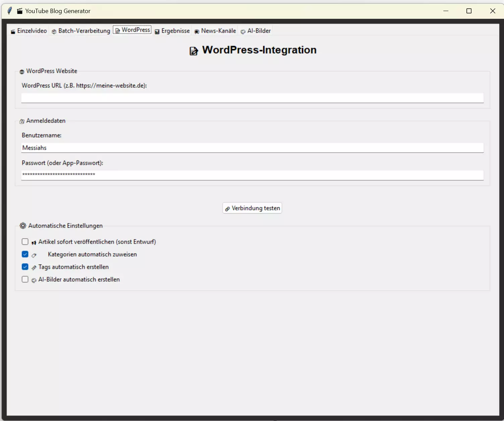The image size is (504, 421).
Task: Enable AI-Bilder automatisch erstellen checkbox
Action: tap(25, 279)
